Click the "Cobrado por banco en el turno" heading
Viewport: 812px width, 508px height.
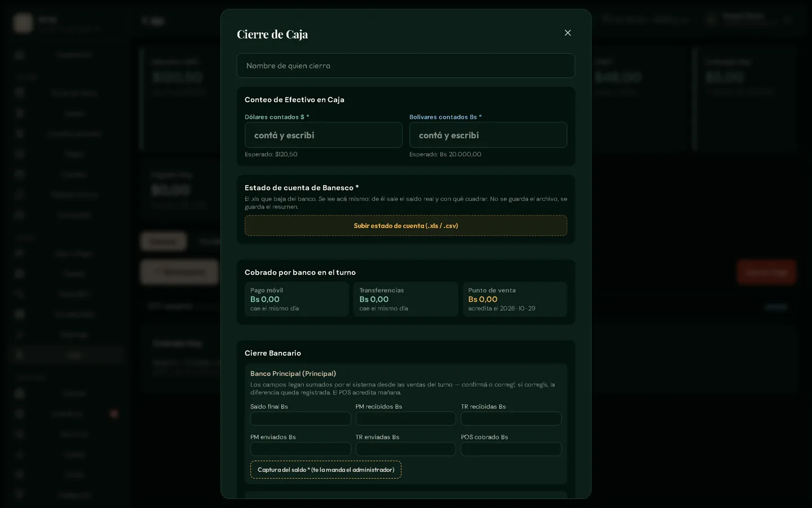tap(300, 272)
